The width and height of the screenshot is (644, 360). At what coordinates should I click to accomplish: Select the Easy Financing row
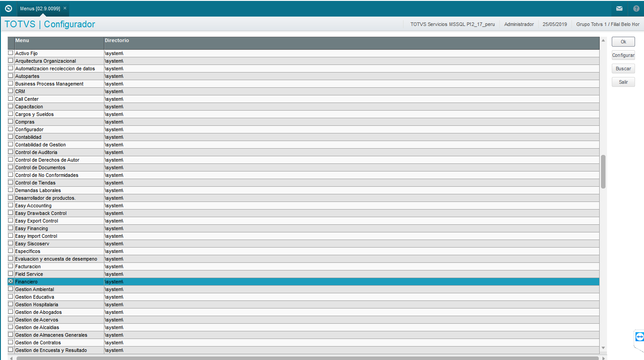point(304,228)
